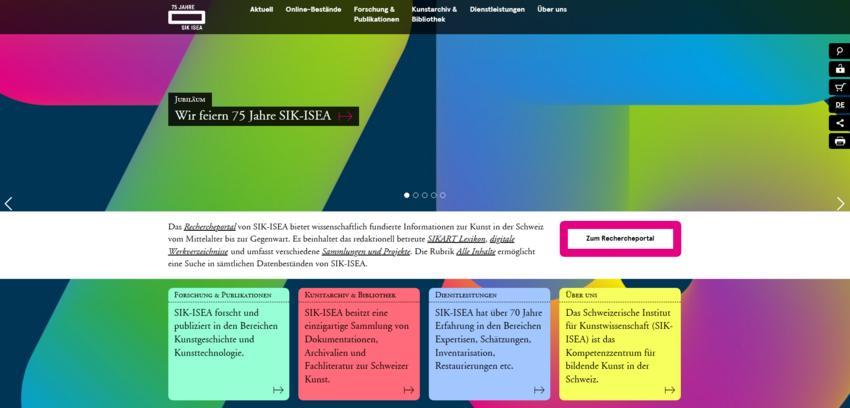Select first carousel dot
The height and width of the screenshot is (408, 850).
407,195
